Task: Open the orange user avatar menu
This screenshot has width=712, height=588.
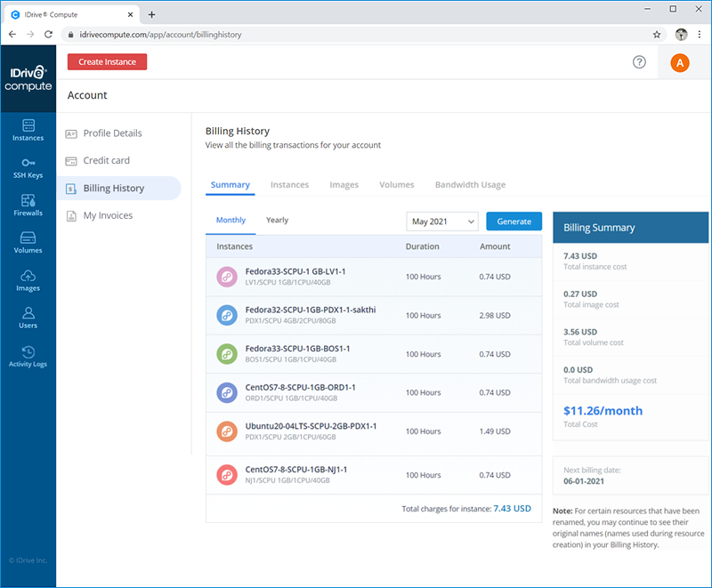Action: point(680,62)
